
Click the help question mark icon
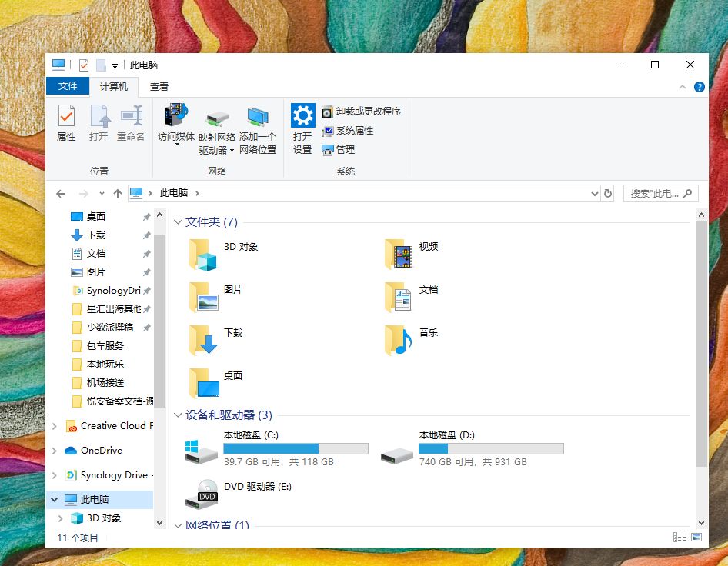pyautogui.click(x=700, y=87)
